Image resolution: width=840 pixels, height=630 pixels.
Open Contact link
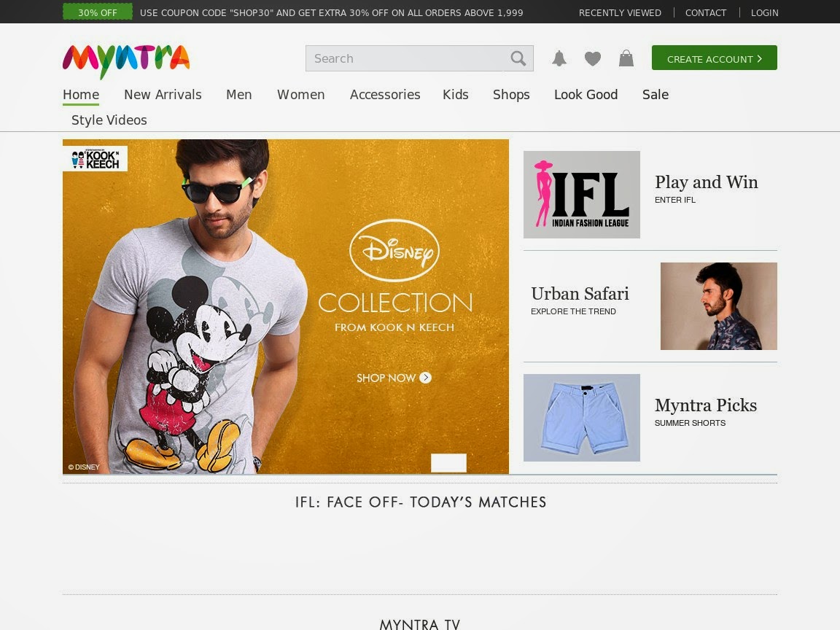pyautogui.click(x=706, y=12)
